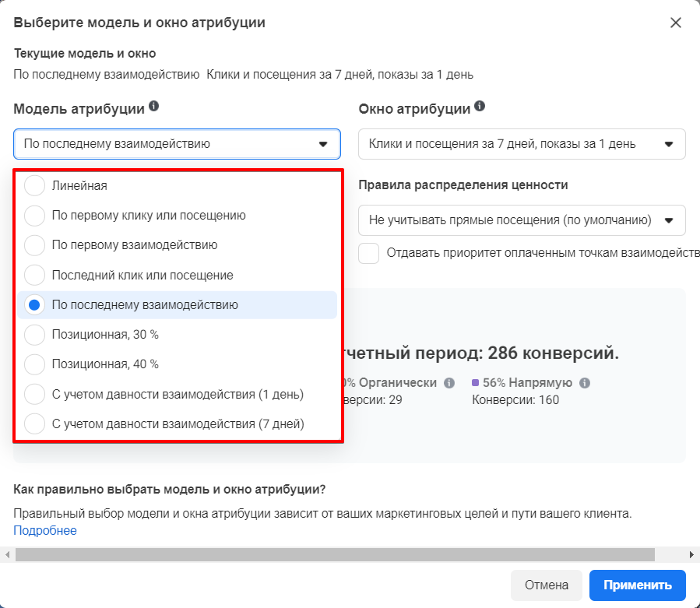
Task: Expand Правила распределения ценности dropdown
Action: 522,220
